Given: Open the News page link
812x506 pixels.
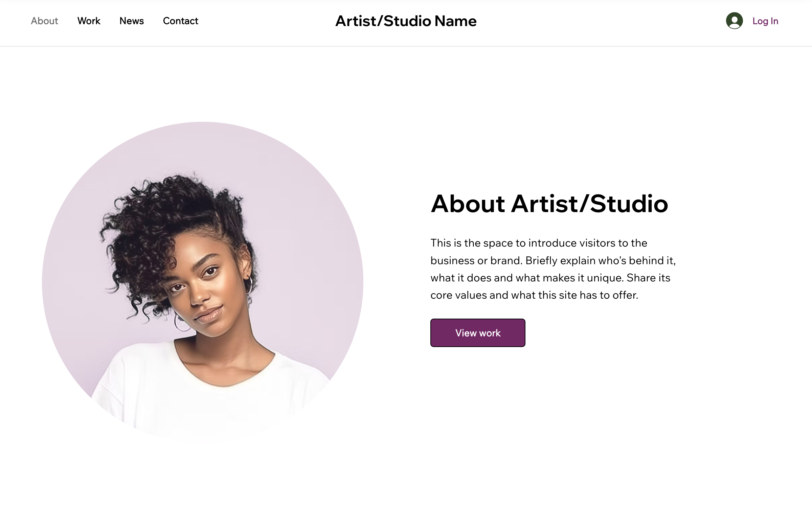Looking at the screenshot, I should 132,21.
